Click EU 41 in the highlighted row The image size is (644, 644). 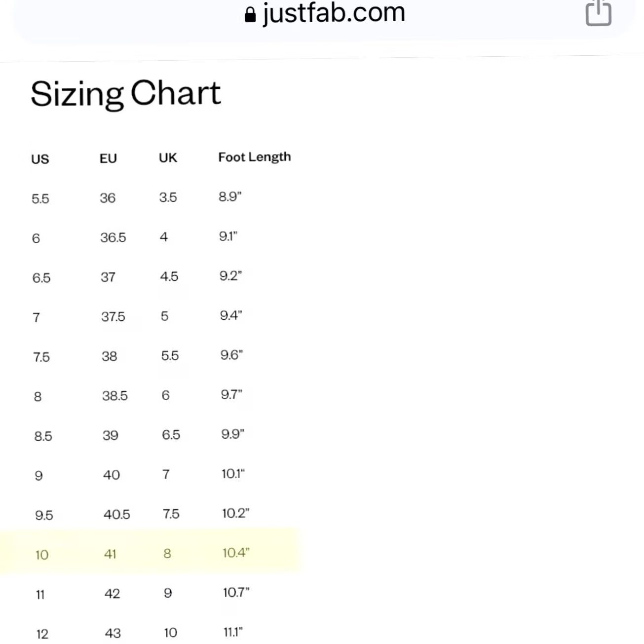[110, 554]
